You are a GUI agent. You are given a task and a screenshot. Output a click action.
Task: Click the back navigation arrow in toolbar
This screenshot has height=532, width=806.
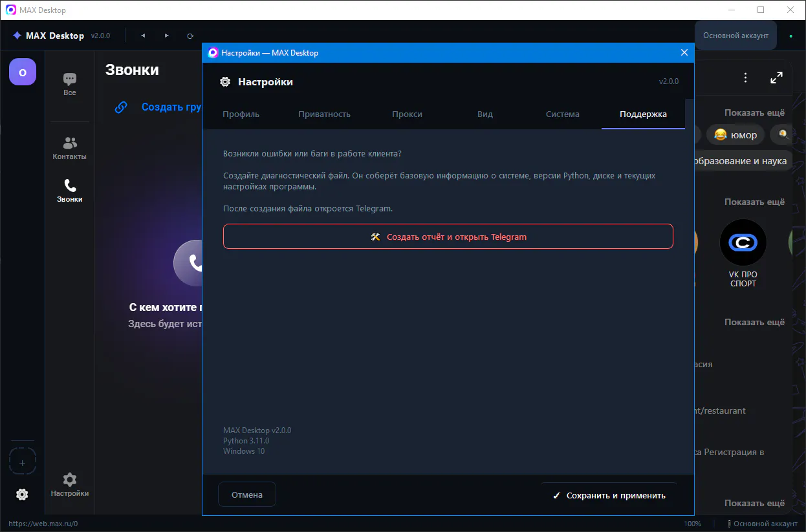coord(143,36)
